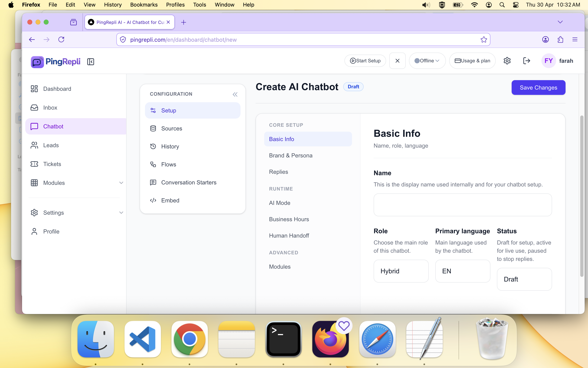Open Embed configuration

click(x=193, y=201)
